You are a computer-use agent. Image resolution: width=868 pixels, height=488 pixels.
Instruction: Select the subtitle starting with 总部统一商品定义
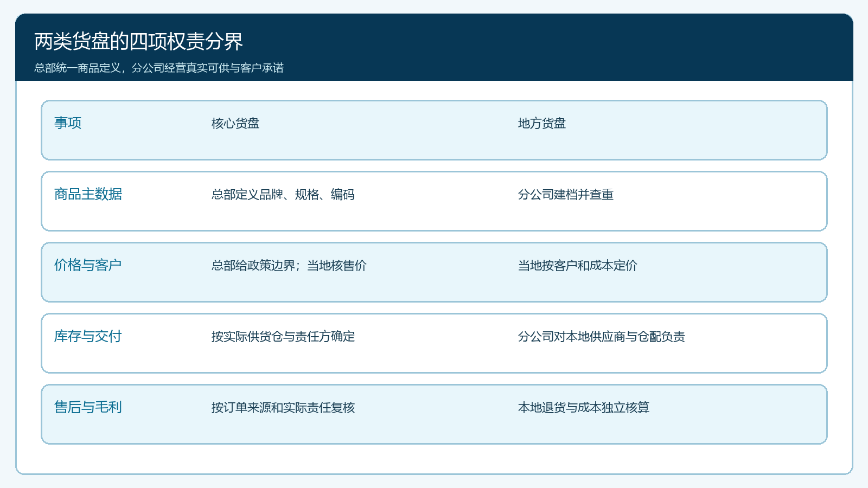159,68
